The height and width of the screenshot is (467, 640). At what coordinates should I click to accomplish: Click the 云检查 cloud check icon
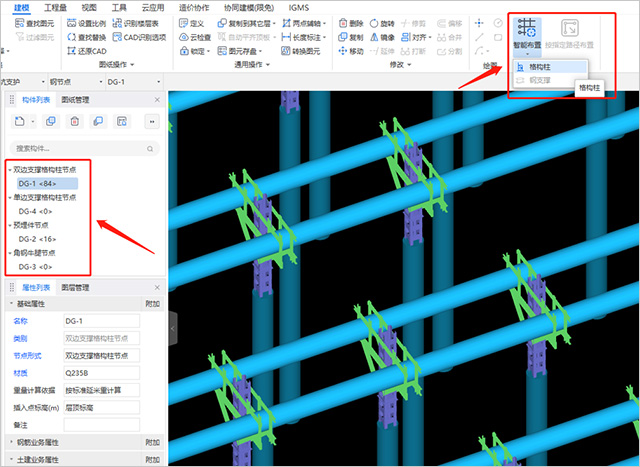pyautogui.click(x=195, y=37)
